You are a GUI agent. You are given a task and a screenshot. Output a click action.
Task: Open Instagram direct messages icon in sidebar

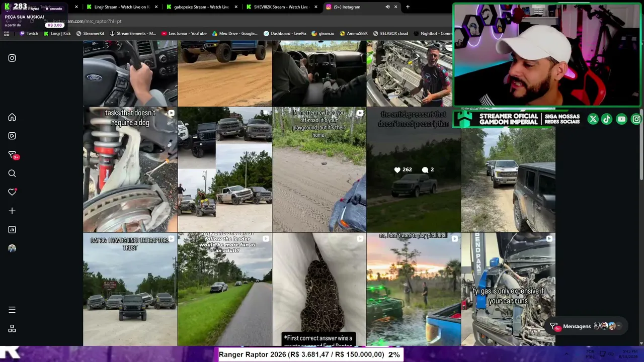[x=12, y=155]
